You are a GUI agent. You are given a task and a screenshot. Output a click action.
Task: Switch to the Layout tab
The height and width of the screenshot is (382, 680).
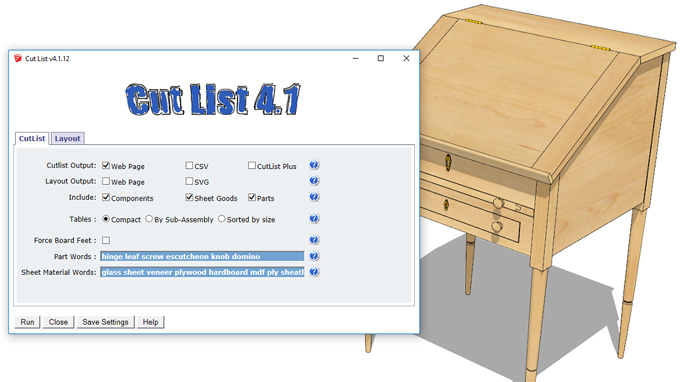(67, 138)
